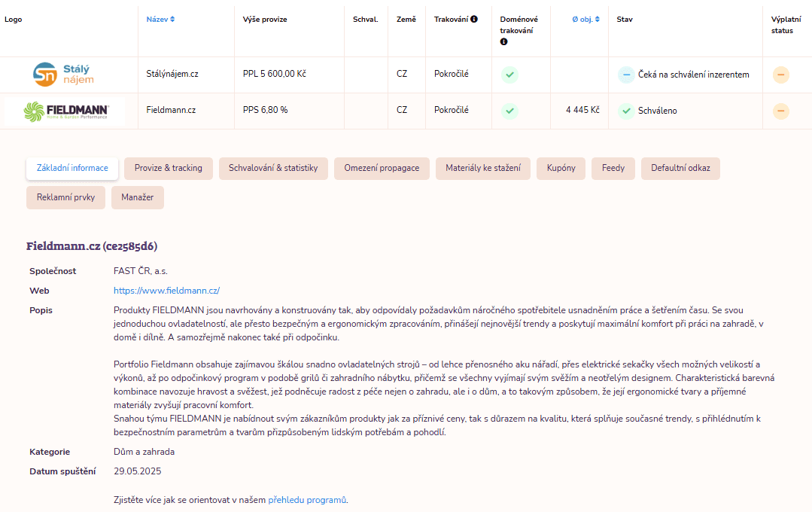Select the Reklamní prvky tab
Viewport: 812px width, 512px height.
click(65, 197)
